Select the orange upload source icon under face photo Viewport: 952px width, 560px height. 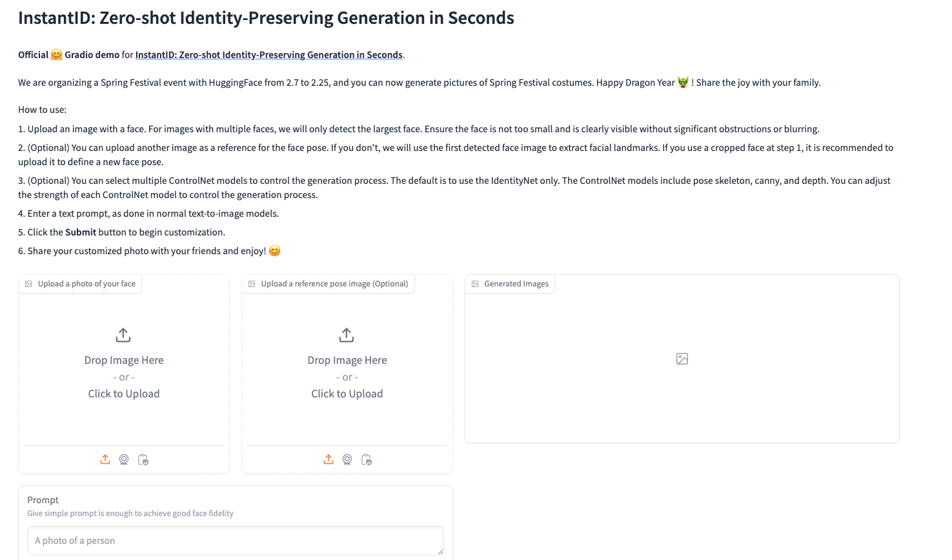coord(105,459)
